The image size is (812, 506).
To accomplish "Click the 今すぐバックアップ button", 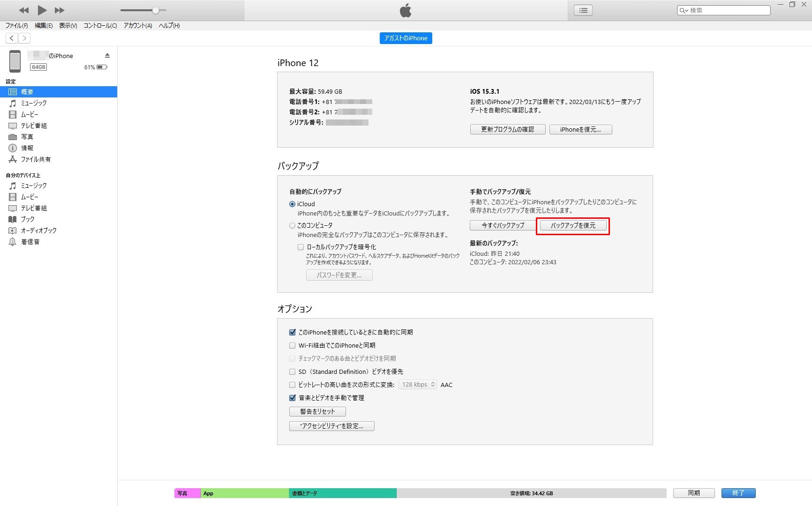I will pos(503,225).
